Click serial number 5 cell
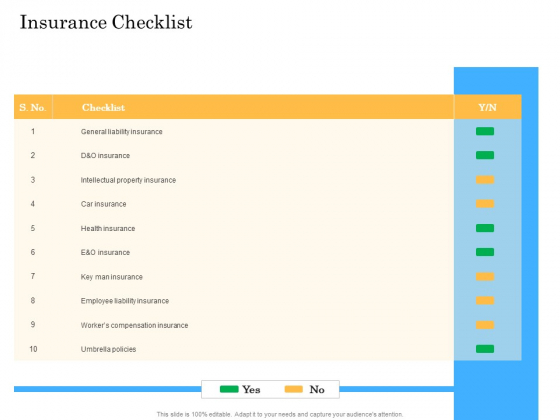The height and width of the screenshot is (420, 560). [33, 228]
